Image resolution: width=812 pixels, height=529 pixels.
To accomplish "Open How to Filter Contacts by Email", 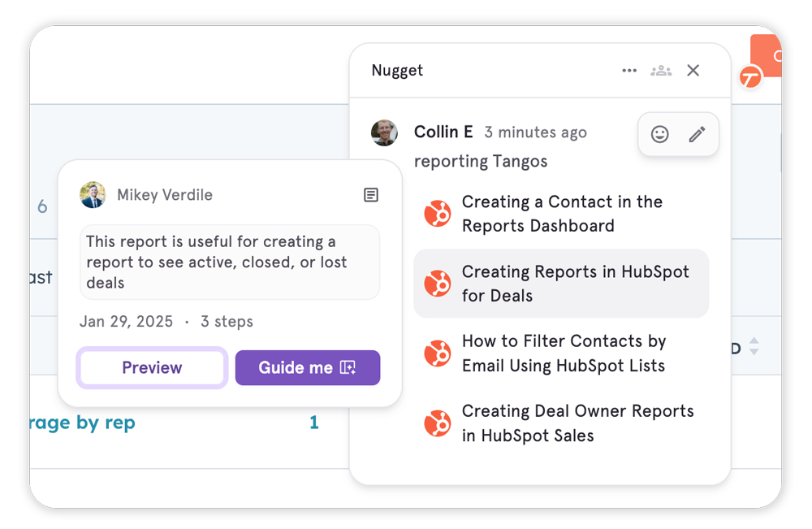I will tap(564, 353).
